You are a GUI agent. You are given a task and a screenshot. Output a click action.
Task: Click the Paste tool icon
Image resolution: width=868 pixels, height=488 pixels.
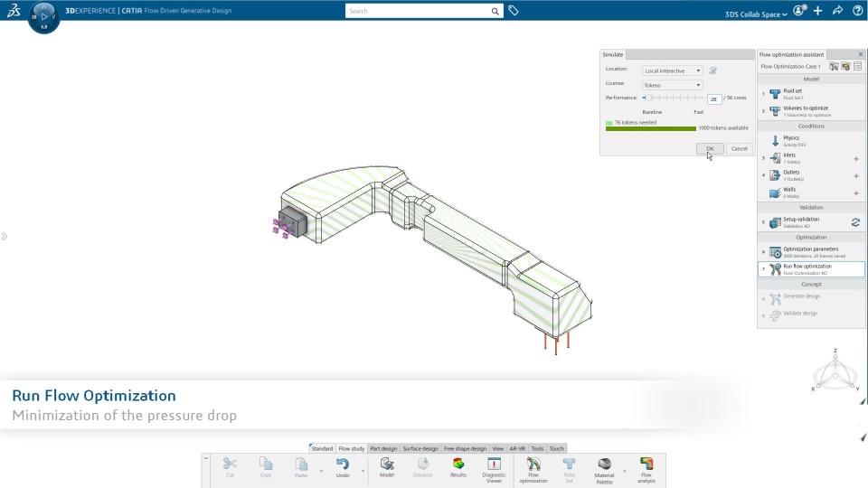(300, 467)
